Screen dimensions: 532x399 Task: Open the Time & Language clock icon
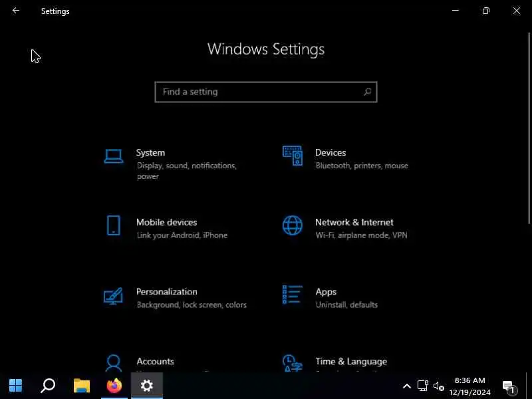[x=293, y=363]
